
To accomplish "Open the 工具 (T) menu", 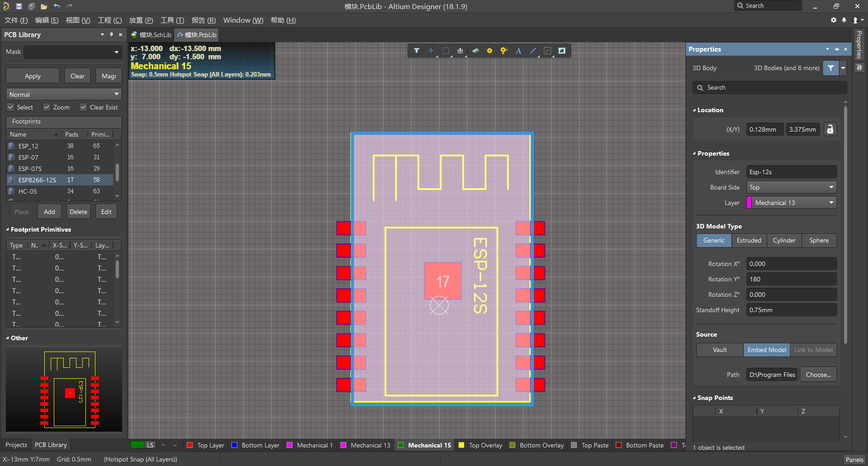I will [172, 20].
